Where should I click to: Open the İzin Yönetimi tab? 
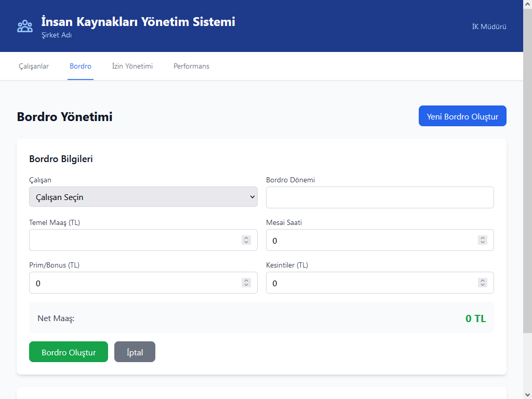pos(132,66)
